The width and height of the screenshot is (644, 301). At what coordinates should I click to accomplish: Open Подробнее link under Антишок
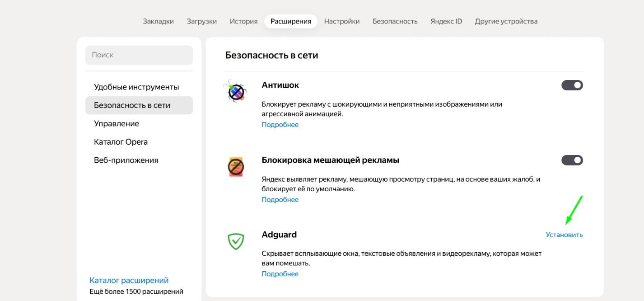280,125
